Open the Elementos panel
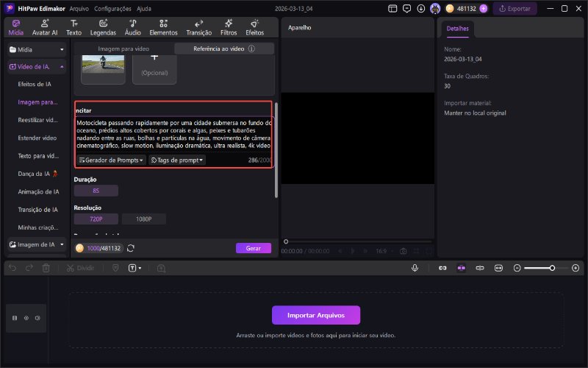The height and width of the screenshot is (368, 588). pos(163,27)
